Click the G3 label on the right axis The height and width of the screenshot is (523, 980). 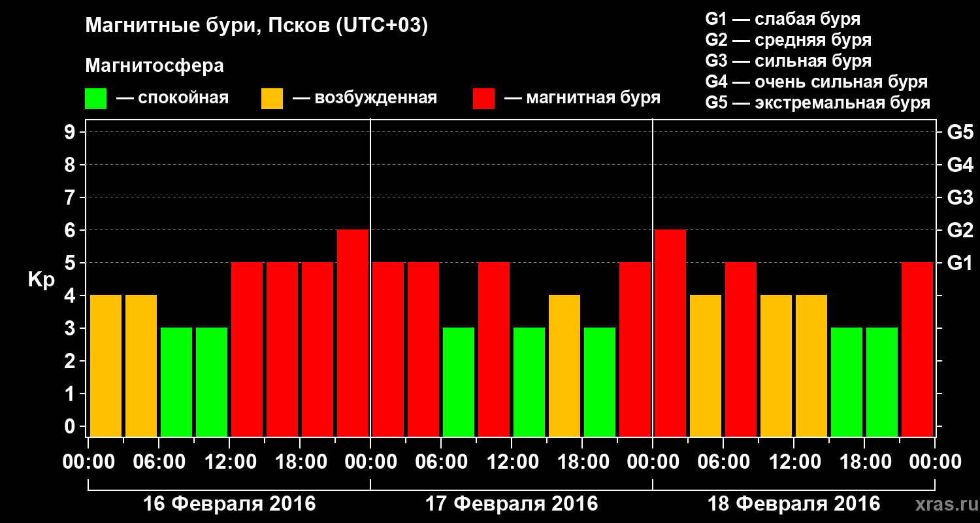coord(960,197)
